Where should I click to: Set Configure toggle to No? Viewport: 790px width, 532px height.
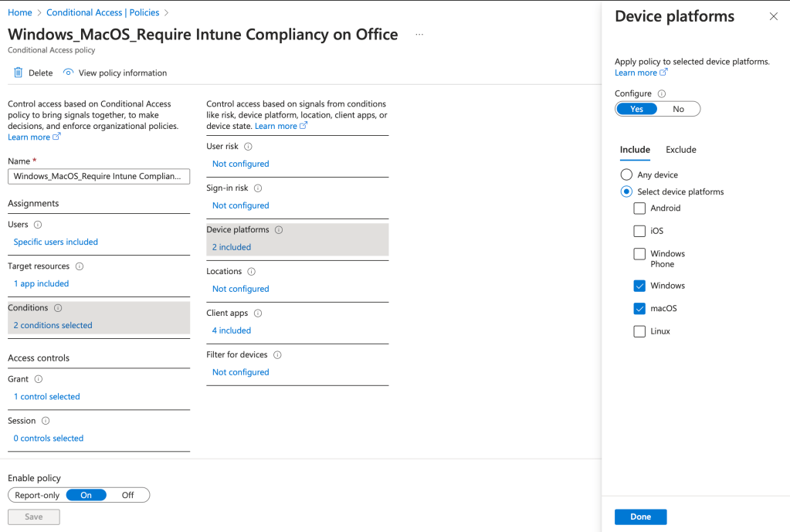coord(678,109)
